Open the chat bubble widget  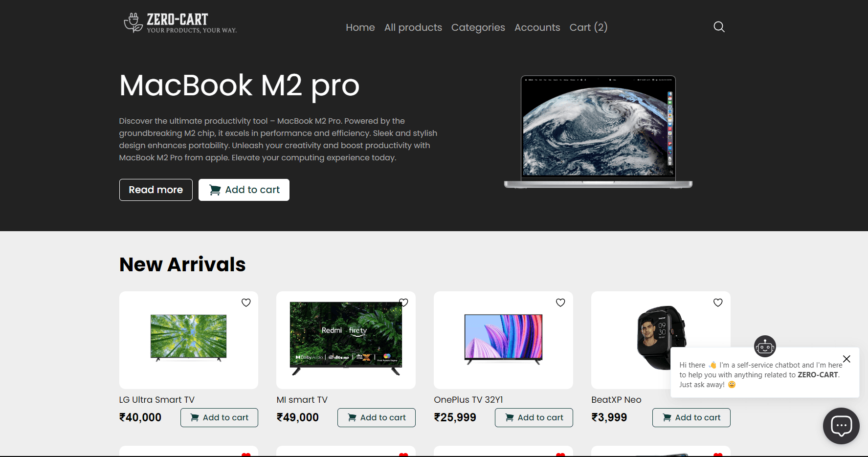click(841, 426)
